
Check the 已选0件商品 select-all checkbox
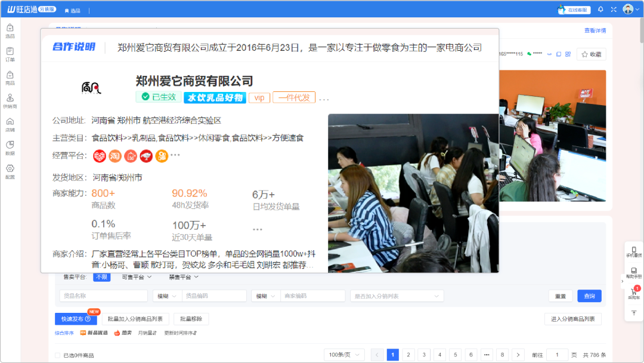(57, 355)
